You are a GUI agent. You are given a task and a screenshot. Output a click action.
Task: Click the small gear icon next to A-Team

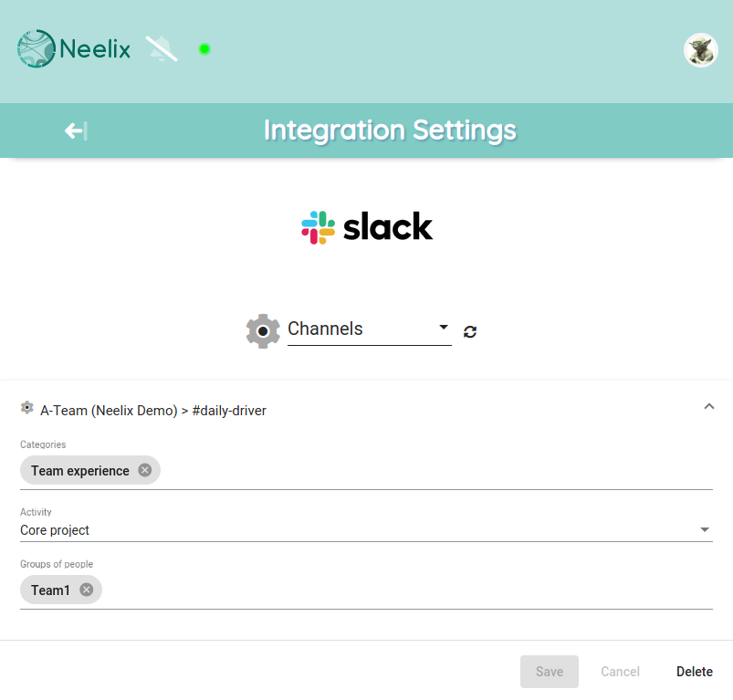[27, 407]
